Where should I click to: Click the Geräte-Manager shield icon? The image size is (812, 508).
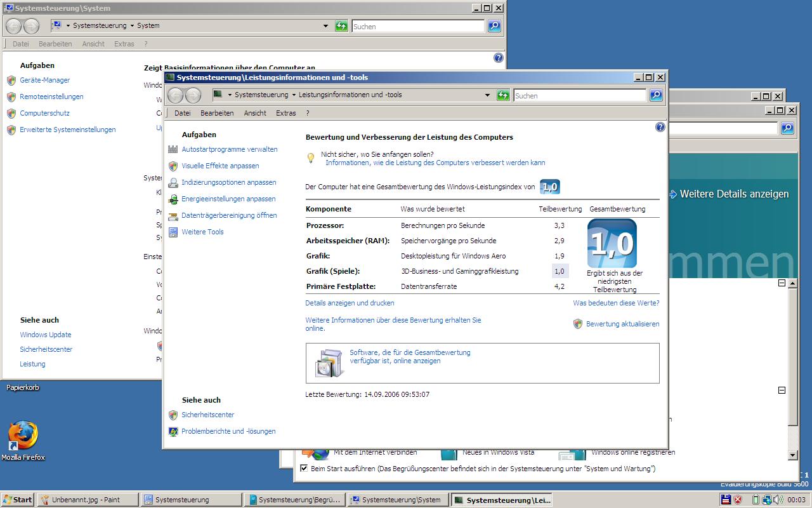coord(11,80)
